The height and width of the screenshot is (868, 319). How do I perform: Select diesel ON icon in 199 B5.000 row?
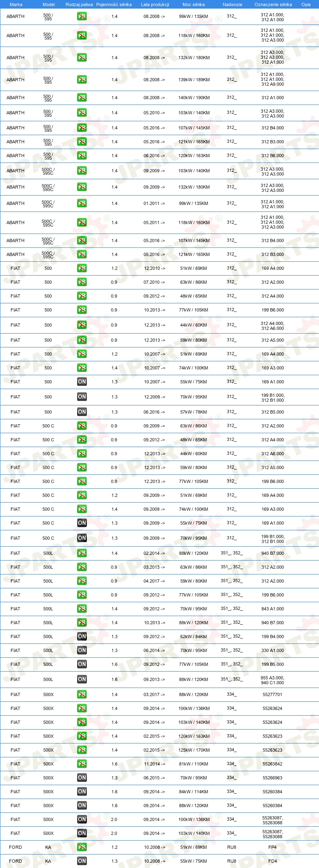pyautogui.click(x=82, y=664)
